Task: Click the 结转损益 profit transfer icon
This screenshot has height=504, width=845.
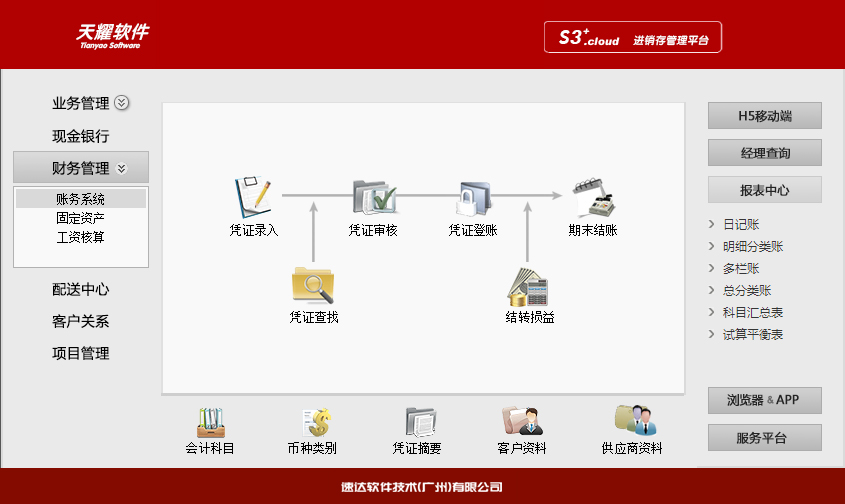Action: pyautogui.click(x=529, y=286)
